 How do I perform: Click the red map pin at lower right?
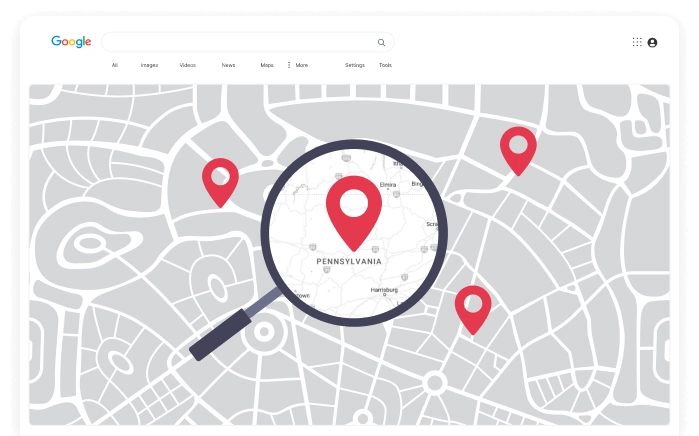tap(473, 305)
